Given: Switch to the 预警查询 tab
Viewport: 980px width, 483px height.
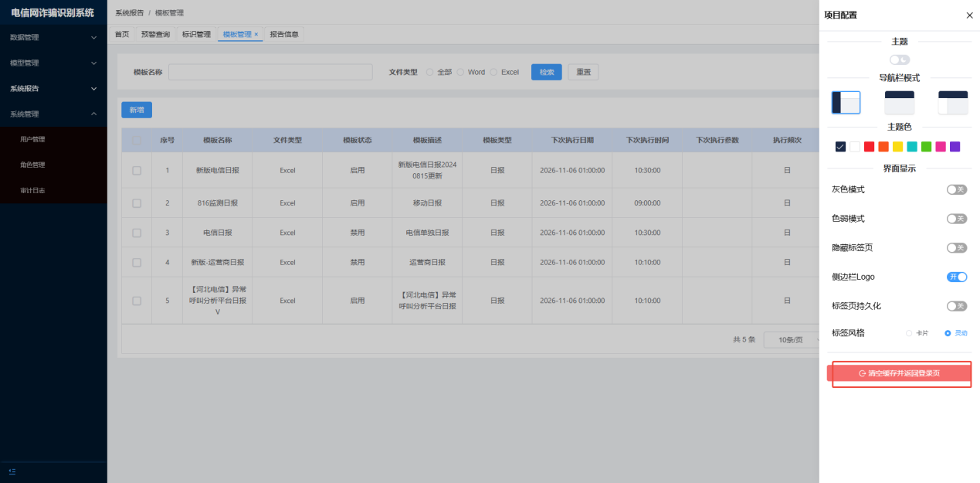Looking at the screenshot, I should [155, 34].
